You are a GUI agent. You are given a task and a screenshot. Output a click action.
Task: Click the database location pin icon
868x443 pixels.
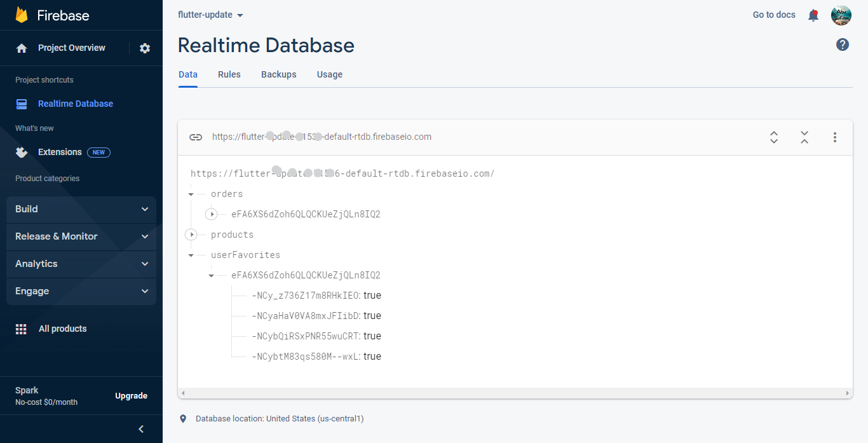point(184,419)
